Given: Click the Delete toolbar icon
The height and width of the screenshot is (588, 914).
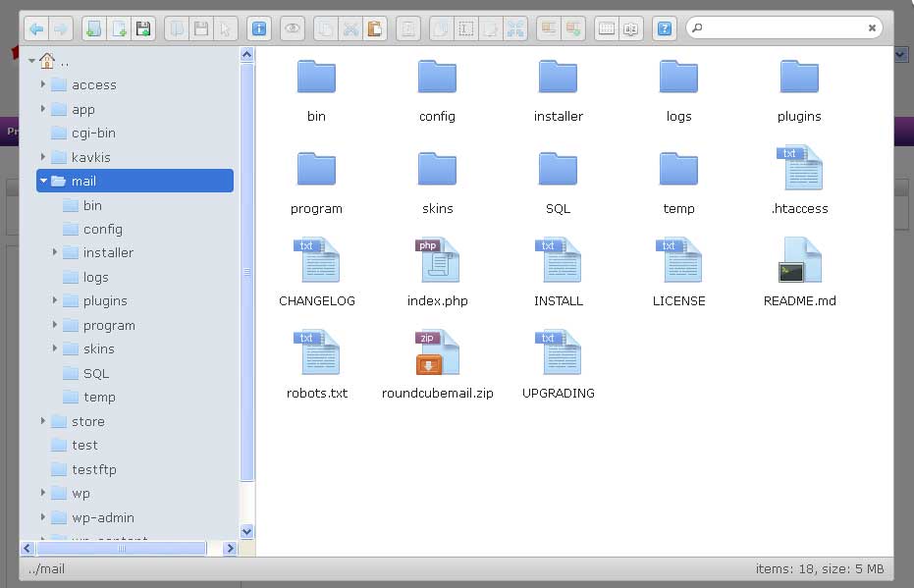Looking at the screenshot, I should coord(408,28).
